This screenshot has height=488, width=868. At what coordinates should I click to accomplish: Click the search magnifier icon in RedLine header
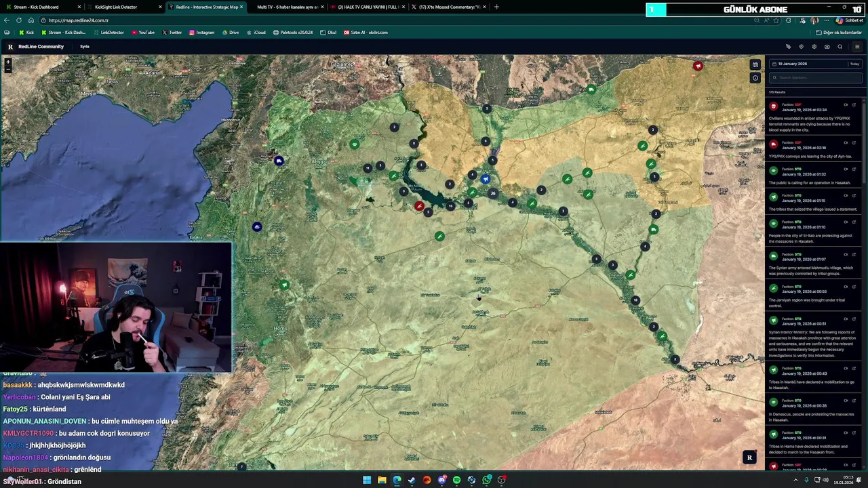coord(840,47)
